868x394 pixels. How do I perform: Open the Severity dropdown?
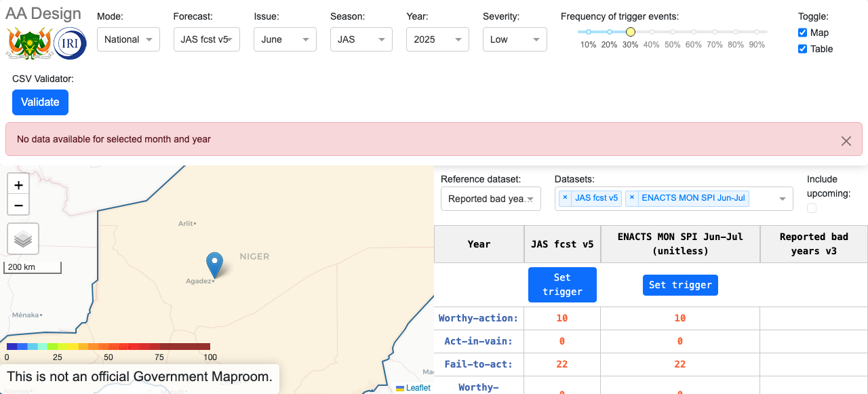pyautogui.click(x=515, y=39)
